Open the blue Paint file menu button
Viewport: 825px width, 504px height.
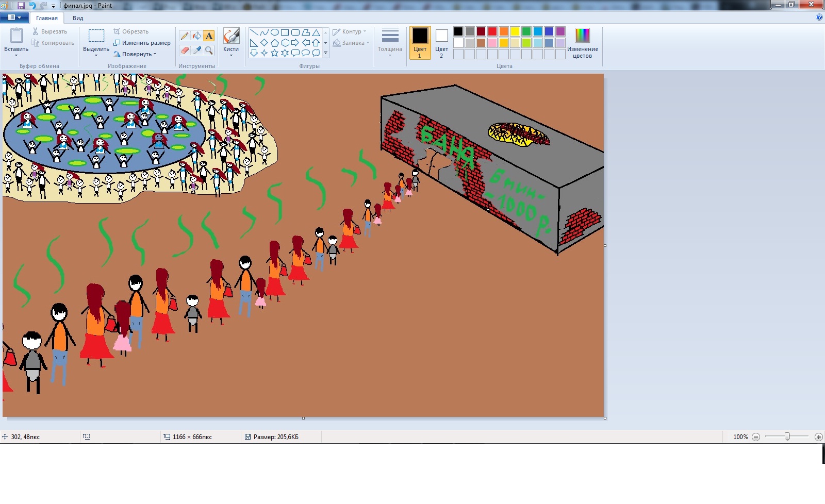14,18
